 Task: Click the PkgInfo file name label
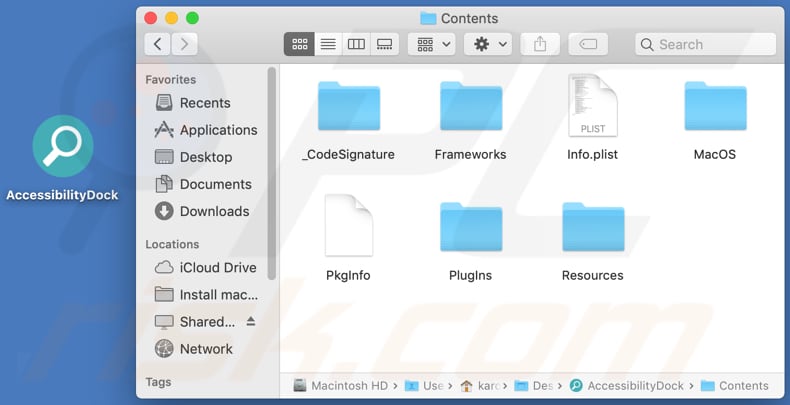(348, 276)
